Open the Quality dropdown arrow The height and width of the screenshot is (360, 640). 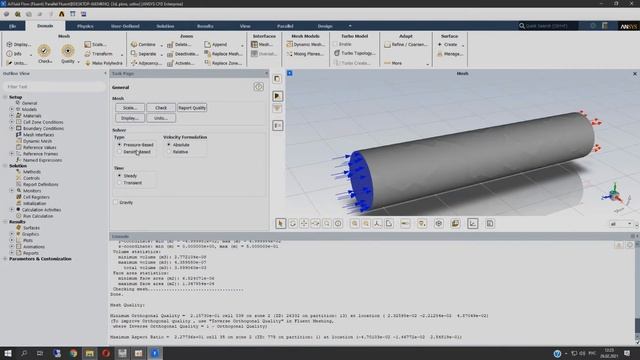click(78, 62)
